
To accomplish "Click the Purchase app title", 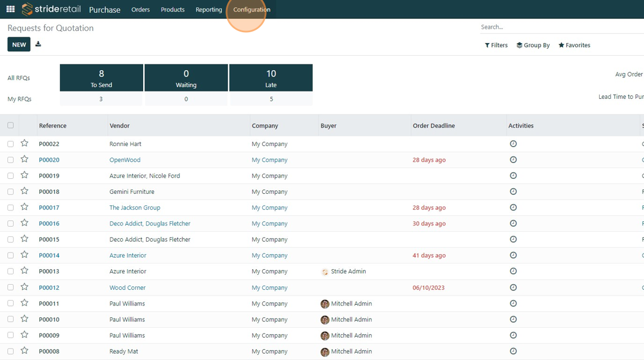I will (105, 9).
